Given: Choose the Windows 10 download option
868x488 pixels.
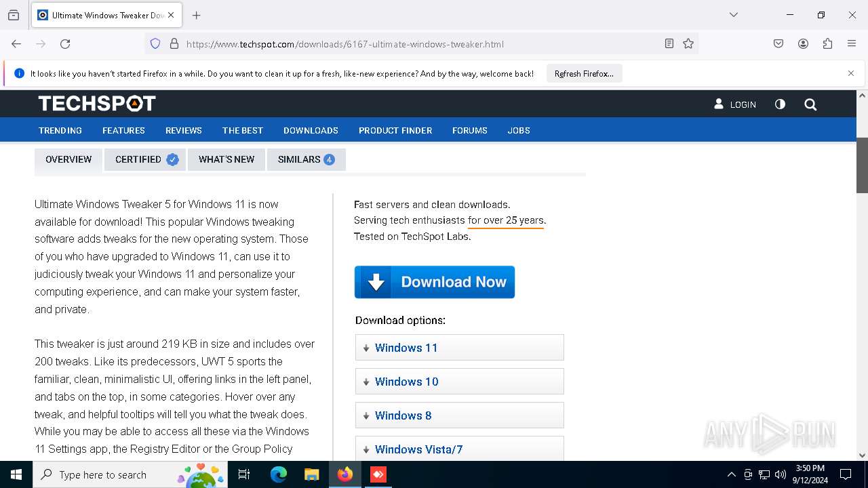Looking at the screenshot, I should click(x=460, y=382).
